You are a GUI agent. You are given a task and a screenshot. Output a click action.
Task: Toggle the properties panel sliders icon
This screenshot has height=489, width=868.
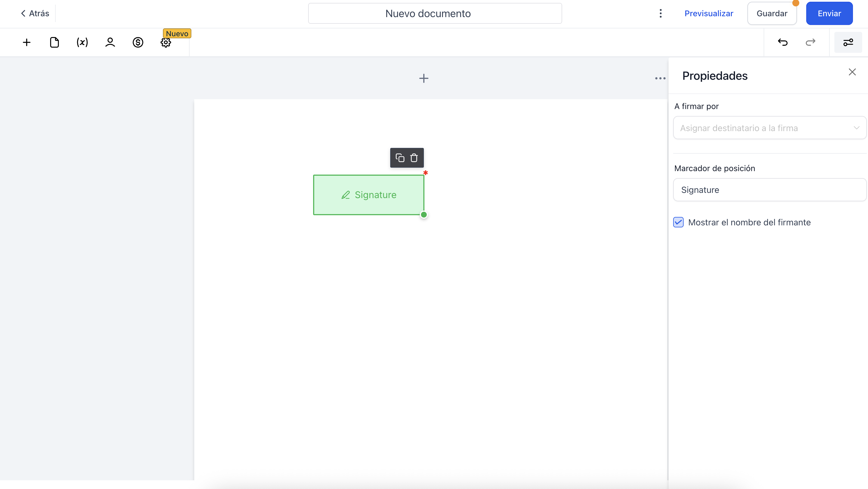point(848,42)
